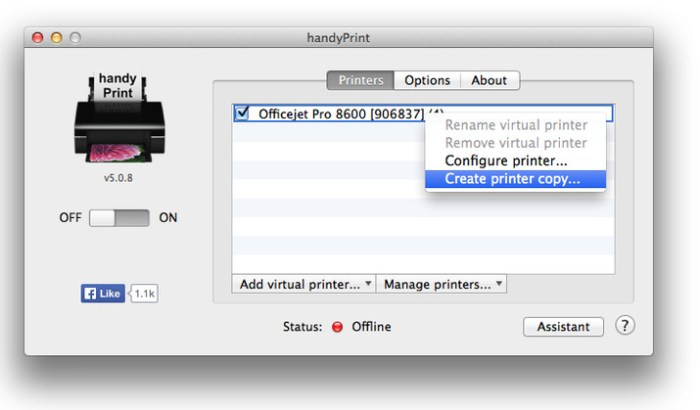
Task: Click the red Offline status indicator
Action: tap(337, 327)
